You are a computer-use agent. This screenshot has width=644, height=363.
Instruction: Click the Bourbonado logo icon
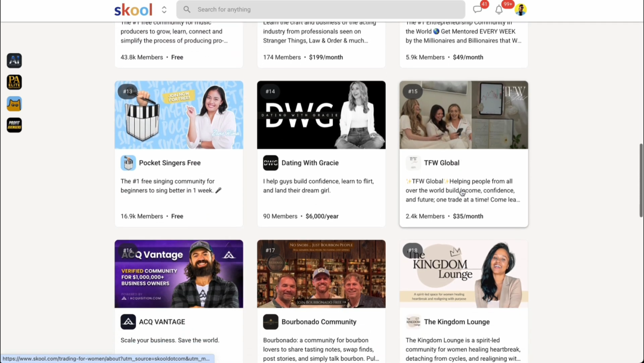point(271,322)
